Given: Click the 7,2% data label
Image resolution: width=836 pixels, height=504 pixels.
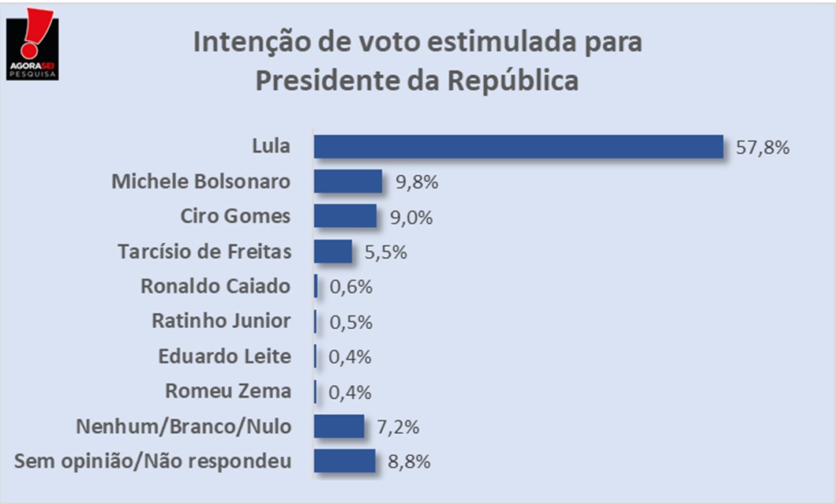Looking at the screenshot, I should 398,427.
